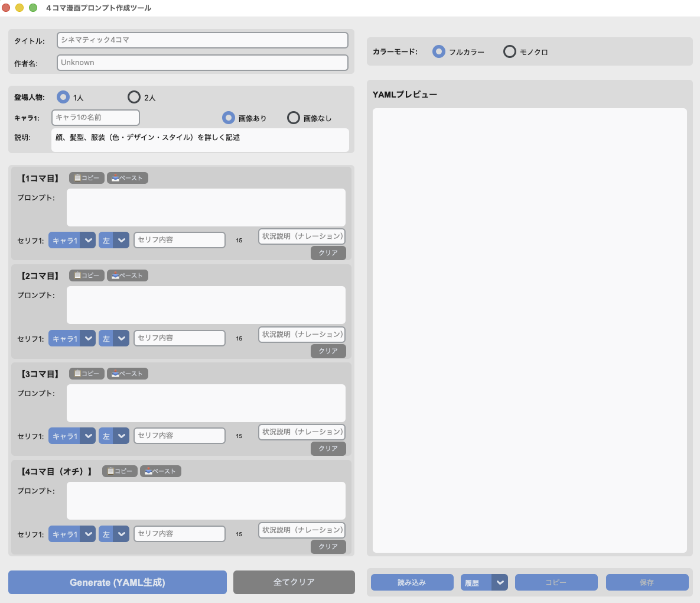Click inside the タイトル title input field

202,40
